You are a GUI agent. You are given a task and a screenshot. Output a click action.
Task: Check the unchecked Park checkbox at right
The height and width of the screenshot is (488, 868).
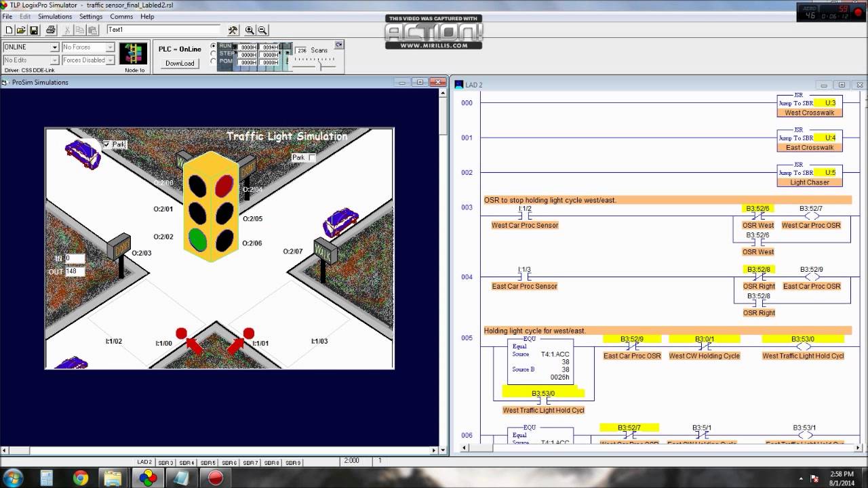312,157
